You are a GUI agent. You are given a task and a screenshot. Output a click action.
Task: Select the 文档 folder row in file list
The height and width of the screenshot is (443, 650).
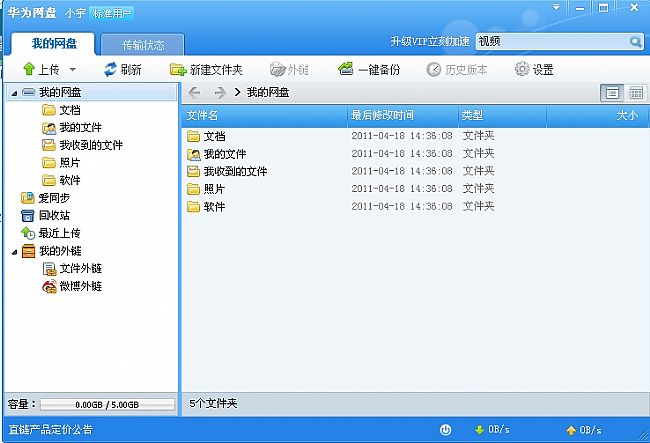point(415,136)
